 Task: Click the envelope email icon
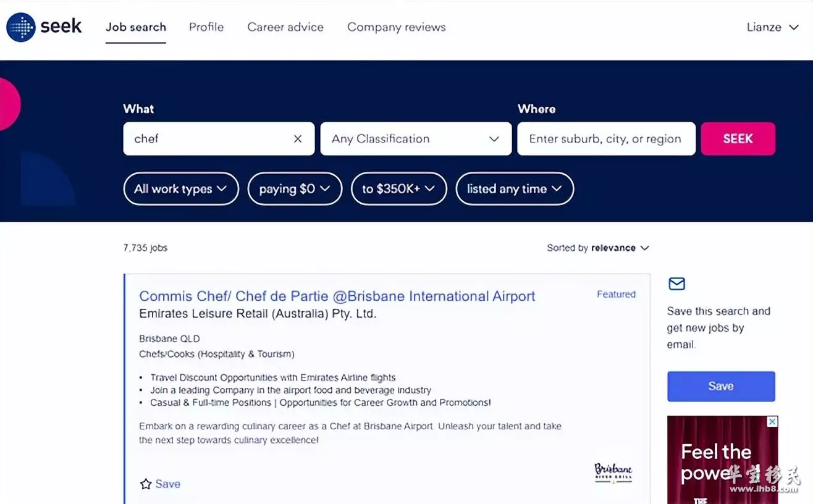pyautogui.click(x=677, y=283)
